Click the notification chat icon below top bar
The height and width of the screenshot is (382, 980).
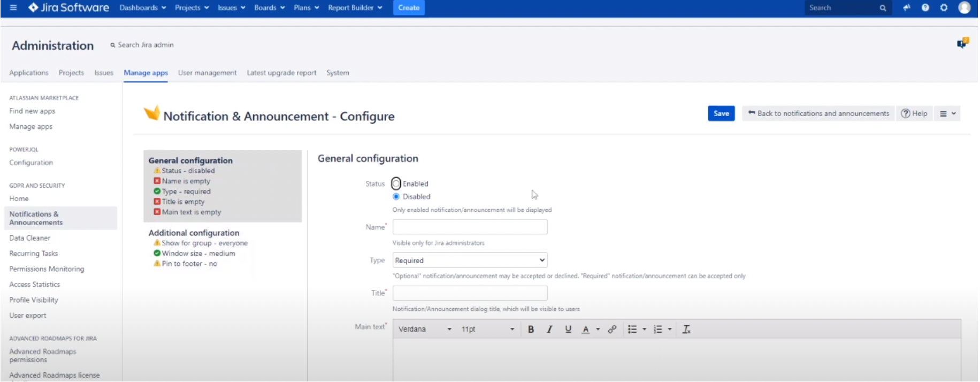963,43
